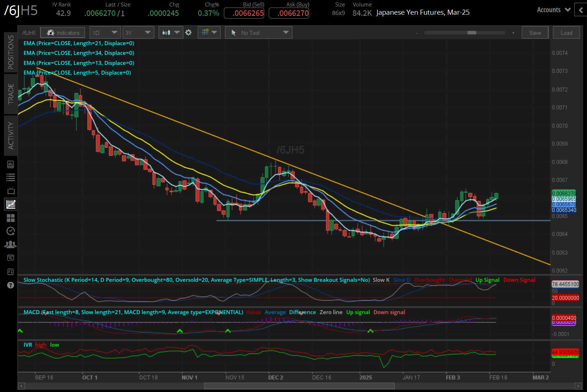
Task: Open the crosshair cursor mode dropdown
Action: (x=209, y=33)
